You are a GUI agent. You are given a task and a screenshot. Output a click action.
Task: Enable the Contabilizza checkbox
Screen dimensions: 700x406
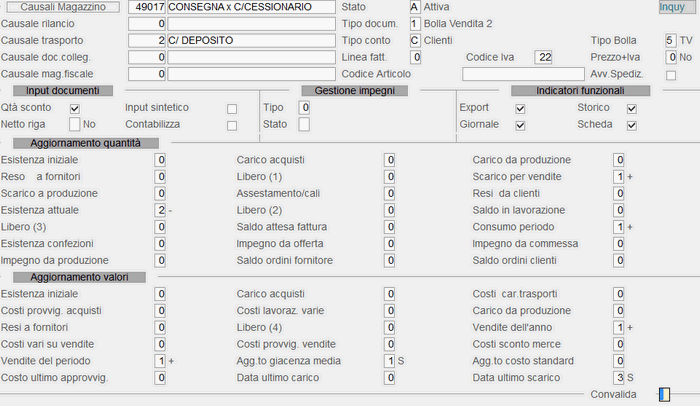click(232, 126)
